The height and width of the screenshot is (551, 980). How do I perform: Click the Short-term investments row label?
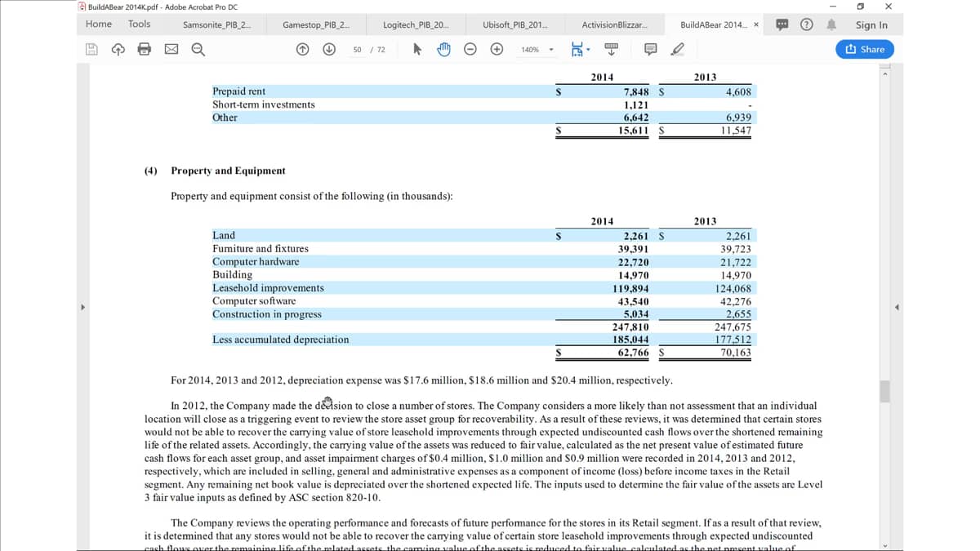coord(263,104)
